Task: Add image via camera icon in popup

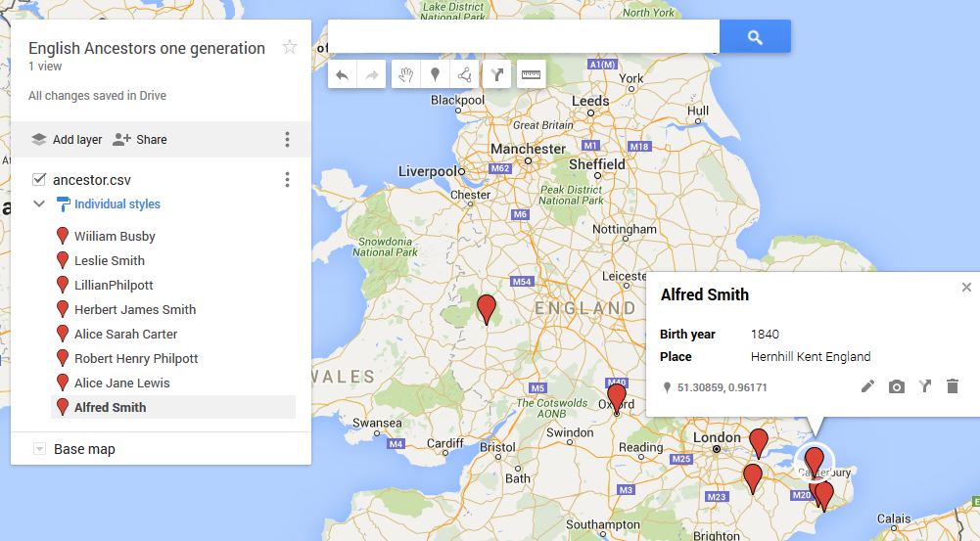Action: coord(896,386)
